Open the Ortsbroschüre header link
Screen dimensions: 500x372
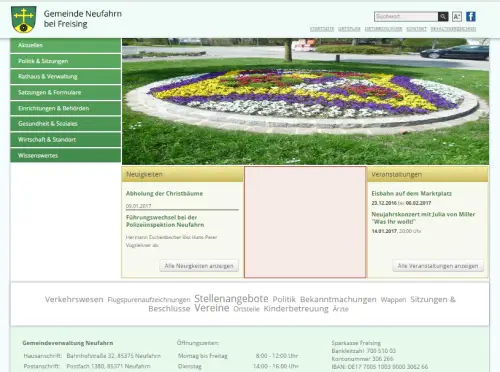click(x=383, y=29)
